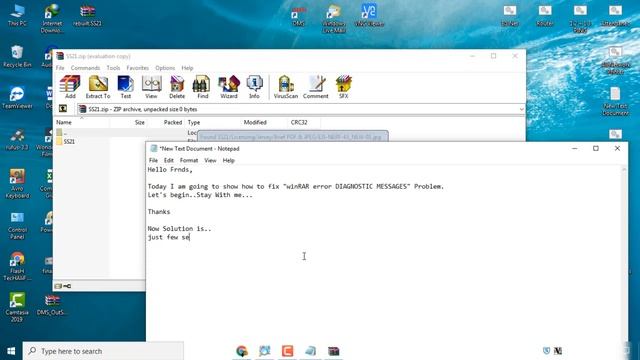Sort WinRAR list by CRC32 column
Viewport: 640px width, 360px height.
(x=299, y=122)
